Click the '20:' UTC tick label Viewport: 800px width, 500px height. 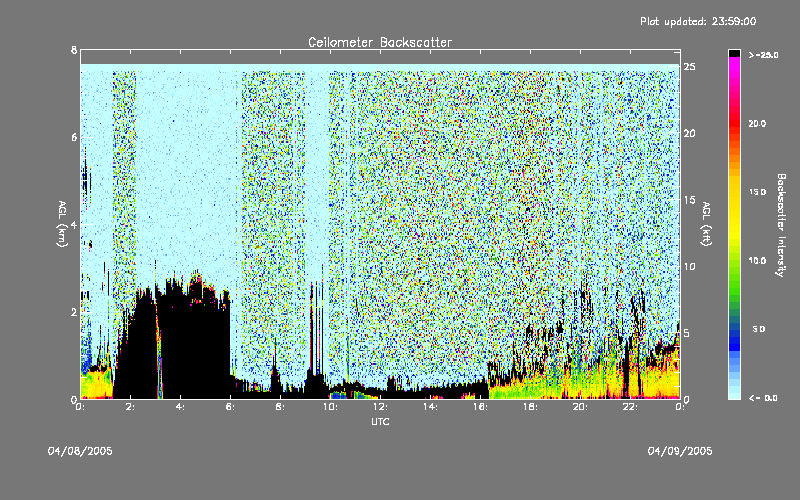(x=580, y=407)
